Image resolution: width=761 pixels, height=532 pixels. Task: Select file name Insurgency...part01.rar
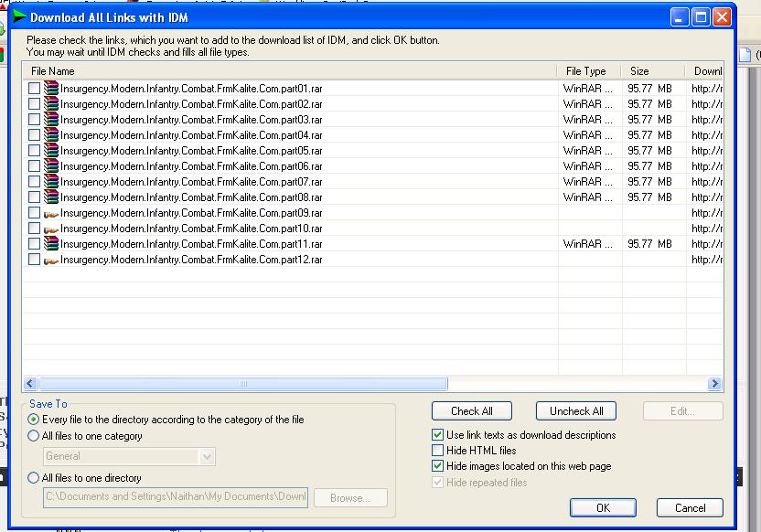(x=191, y=89)
